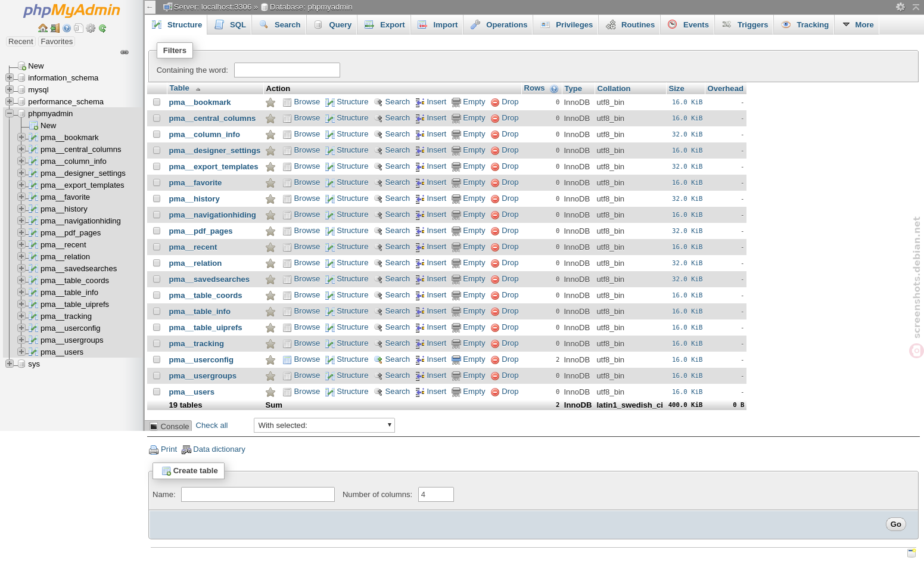Open the Tracking tab
The image size is (924, 568).
805,25
